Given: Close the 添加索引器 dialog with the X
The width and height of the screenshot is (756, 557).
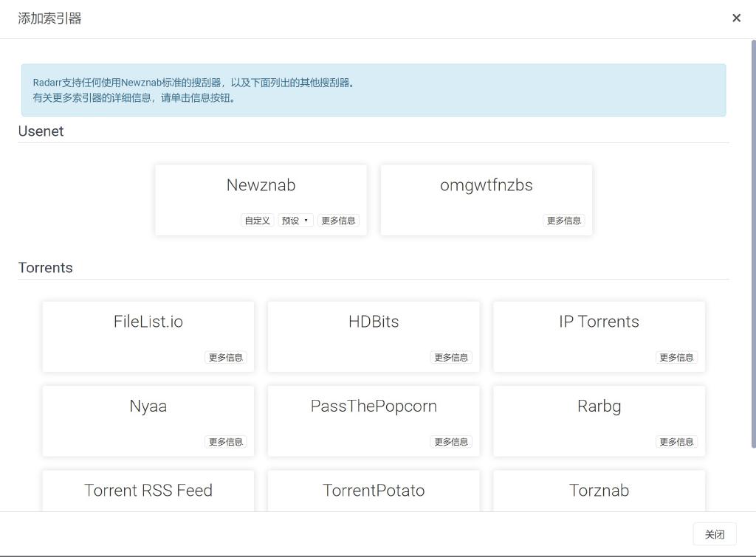Looking at the screenshot, I should coord(736,18).
